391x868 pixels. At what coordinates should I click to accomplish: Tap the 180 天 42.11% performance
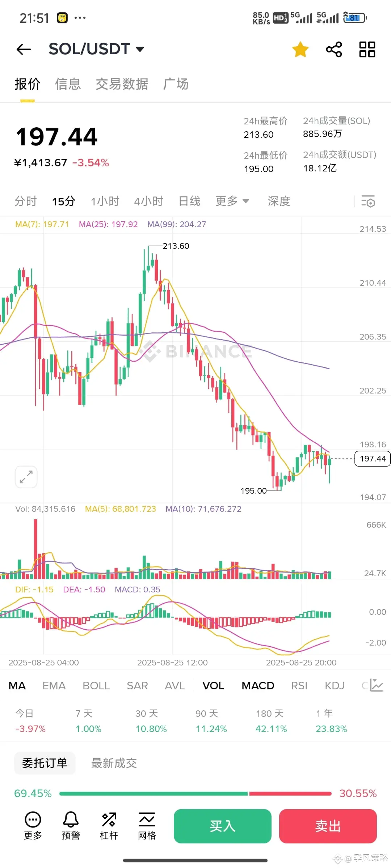[271, 721]
